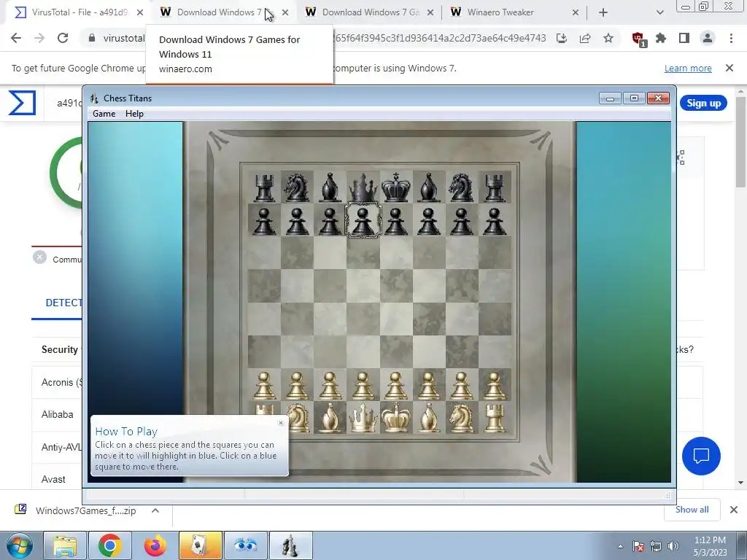
Task: Open a new browser tab
Action: pos(603,13)
